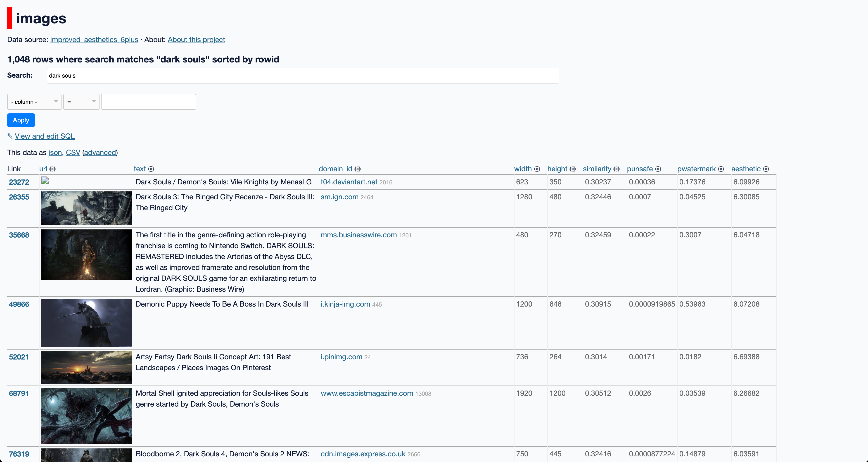
Task: Expand the '- column -' filter dropdown
Action: click(34, 102)
